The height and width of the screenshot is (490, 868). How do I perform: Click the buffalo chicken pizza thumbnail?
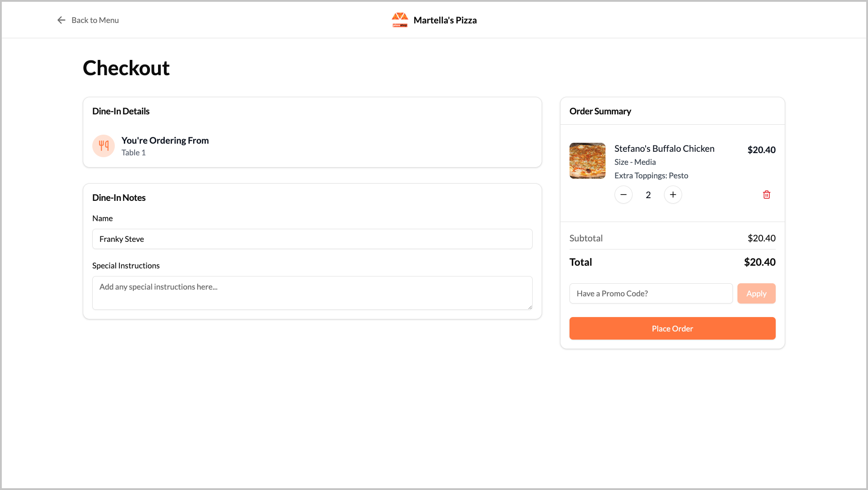point(587,161)
